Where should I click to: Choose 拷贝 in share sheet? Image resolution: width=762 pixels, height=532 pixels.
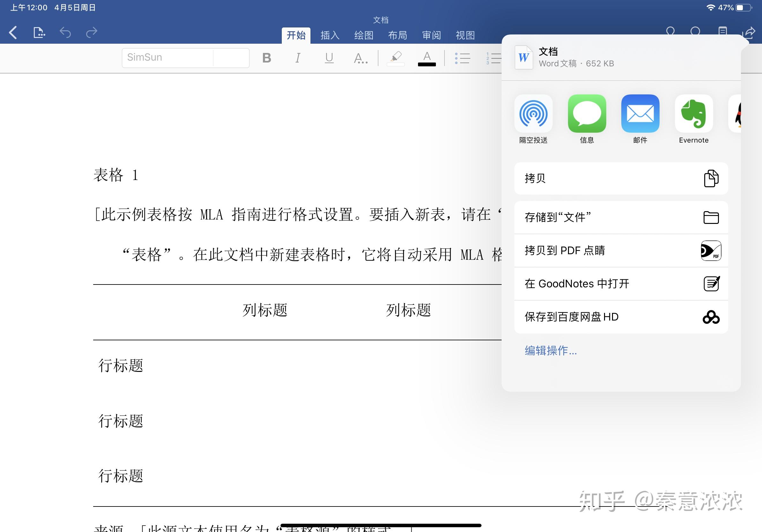tap(621, 178)
